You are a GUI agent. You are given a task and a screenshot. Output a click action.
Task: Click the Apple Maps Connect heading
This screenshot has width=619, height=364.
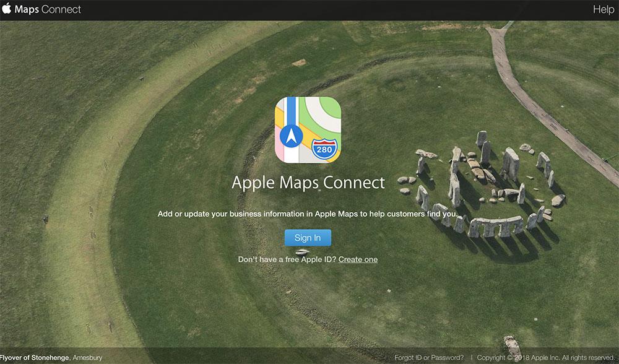(x=308, y=183)
